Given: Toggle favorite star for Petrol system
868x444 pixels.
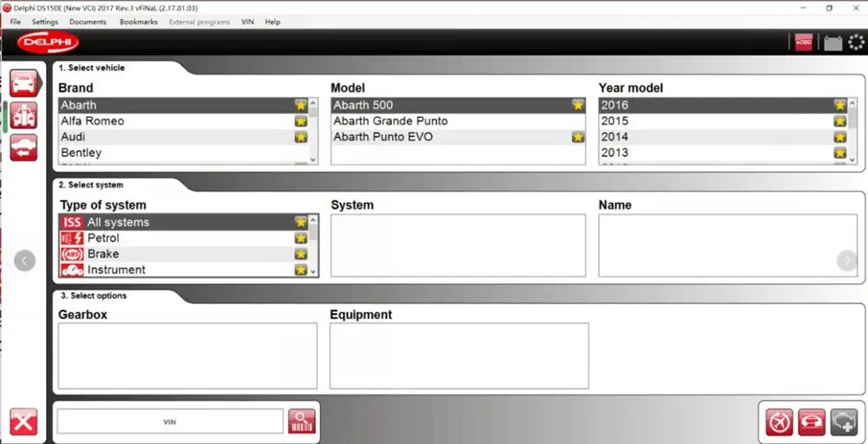Looking at the screenshot, I should point(300,238).
